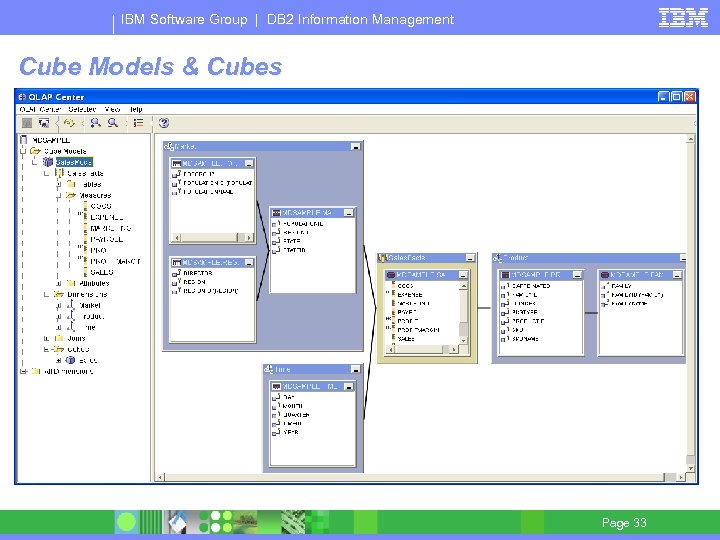Click the diagram's vertical scrollbar down arrow
This screenshot has height=540, width=720.
691,468
